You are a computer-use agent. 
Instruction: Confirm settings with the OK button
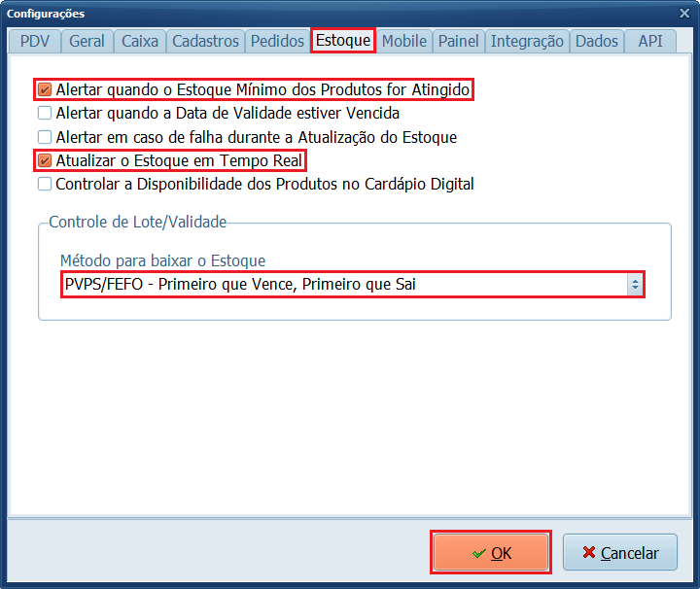[x=491, y=553]
